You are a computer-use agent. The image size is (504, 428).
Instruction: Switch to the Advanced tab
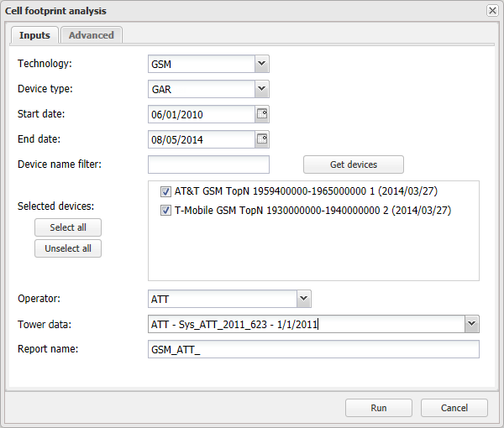pos(92,35)
